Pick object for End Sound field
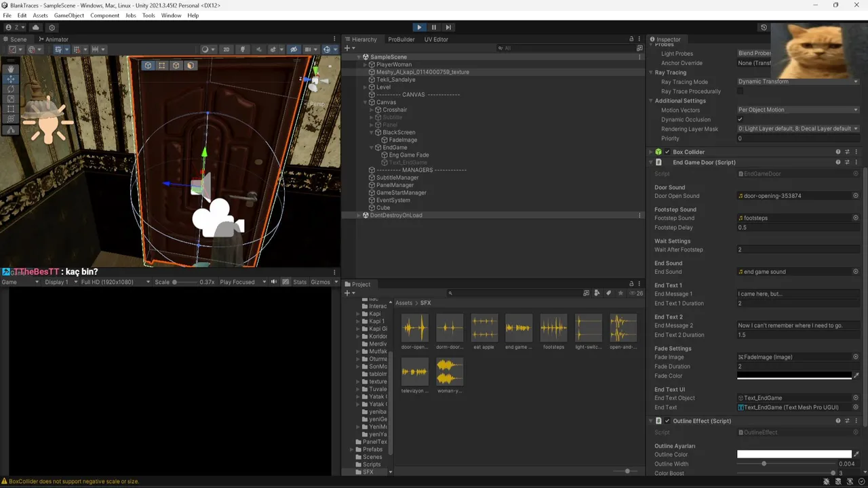Screen dimensions: 868x488 coord(856,272)
